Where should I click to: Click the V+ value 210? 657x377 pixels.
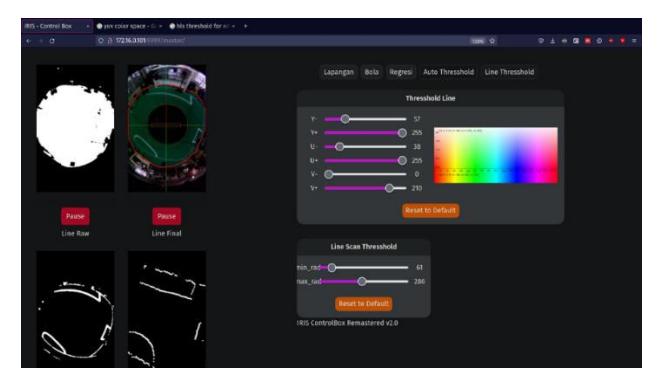click(416, 188)
